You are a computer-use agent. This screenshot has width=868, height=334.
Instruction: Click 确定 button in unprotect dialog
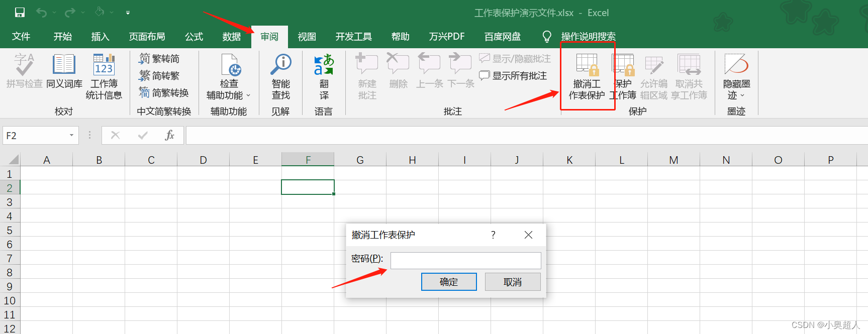coord(449,282)
